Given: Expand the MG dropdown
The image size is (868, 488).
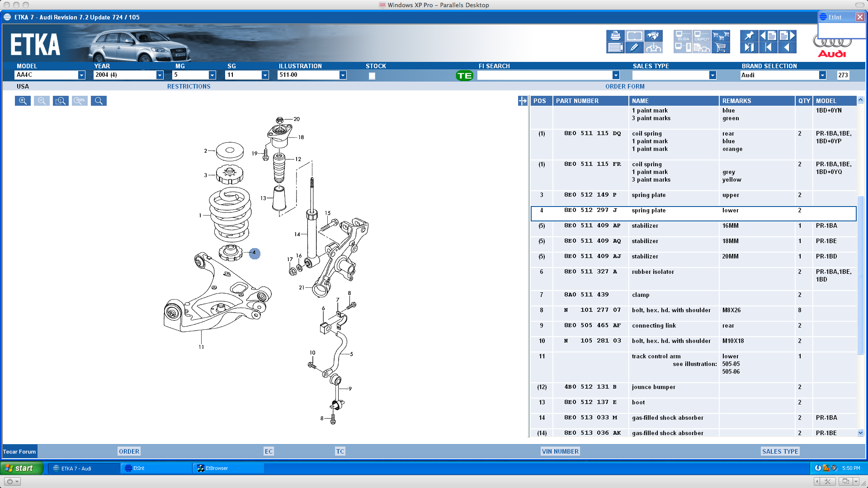Looking at the screenshot, I should 212,75.
